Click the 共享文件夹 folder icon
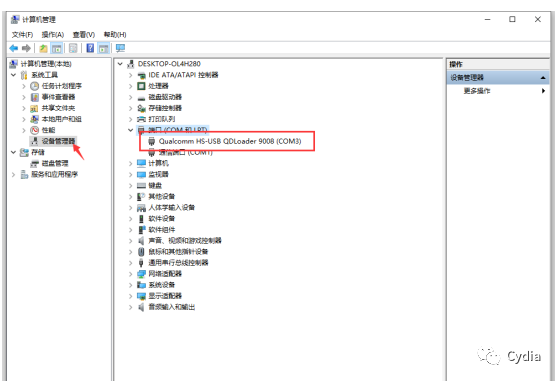The width and height of the screenshot is (558, 381). point(34,108)
